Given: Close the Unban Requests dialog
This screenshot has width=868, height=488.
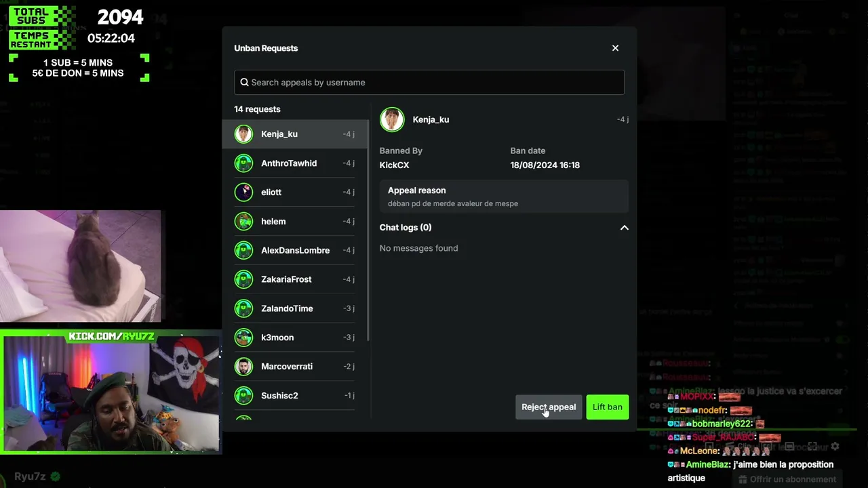Looking at the screenshot, I should tap(615, 48).
